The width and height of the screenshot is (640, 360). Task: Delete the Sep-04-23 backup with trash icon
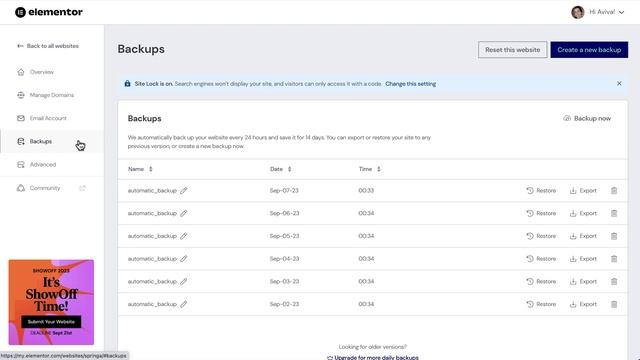(x=614, y=259)
